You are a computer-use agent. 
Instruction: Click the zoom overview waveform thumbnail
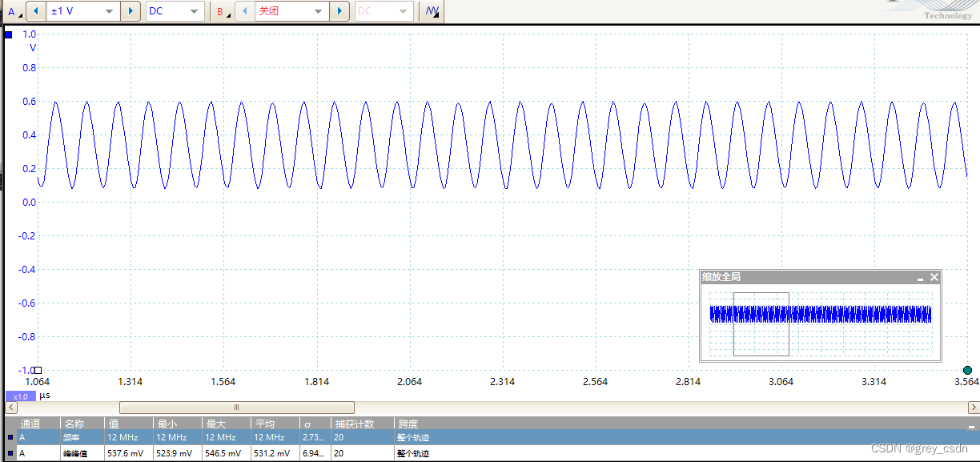point(821,314)
